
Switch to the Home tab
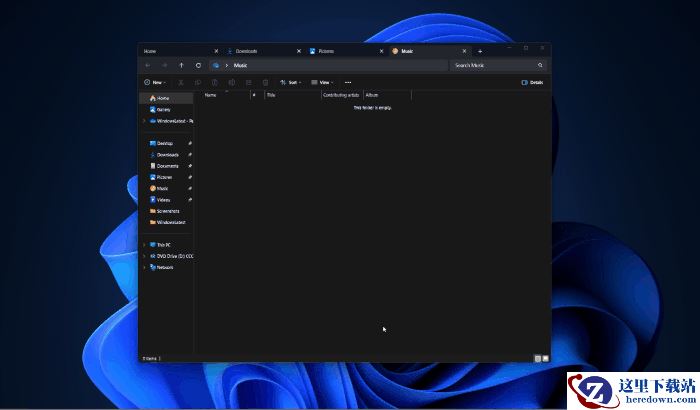point(177,51)
